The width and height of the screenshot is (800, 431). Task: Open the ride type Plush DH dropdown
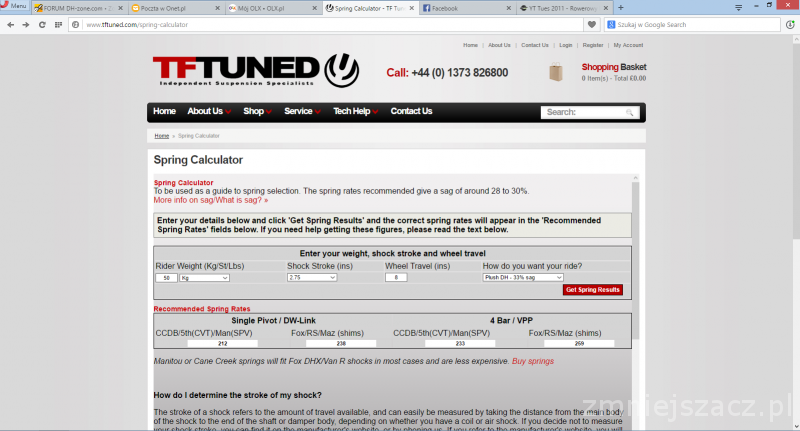tap(523, 277)
